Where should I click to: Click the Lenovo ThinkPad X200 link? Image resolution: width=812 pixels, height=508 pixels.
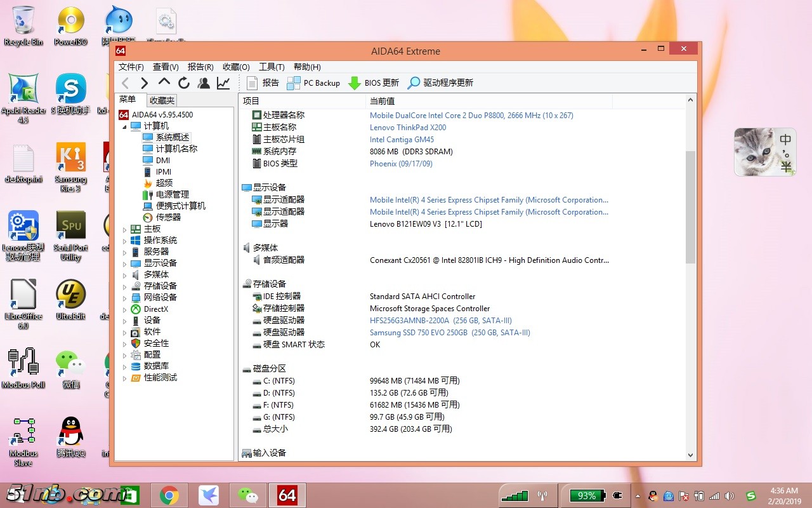point(408,128)
